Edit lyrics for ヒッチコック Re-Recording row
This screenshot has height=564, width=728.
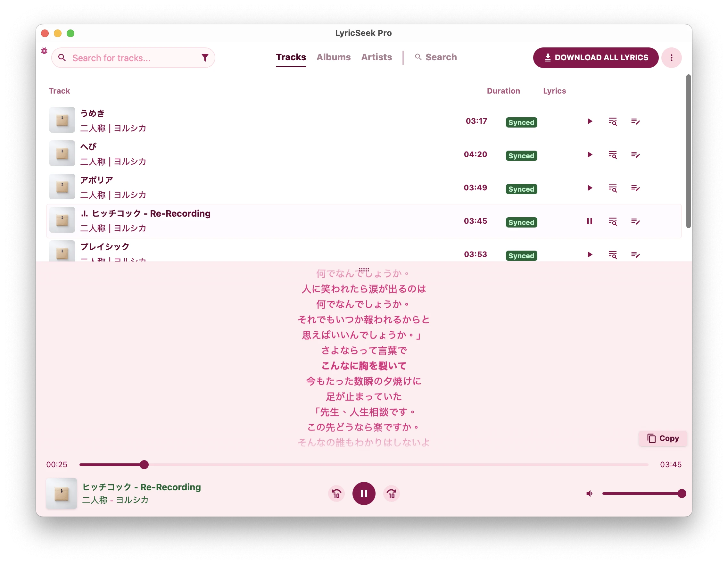pyautogui.click(x=635, y=221)
